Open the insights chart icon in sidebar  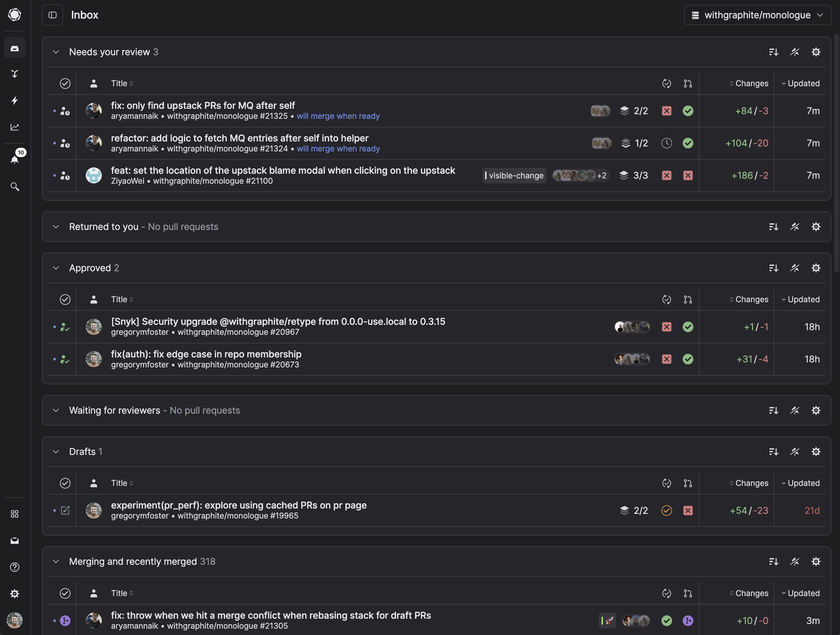[15, 127]
